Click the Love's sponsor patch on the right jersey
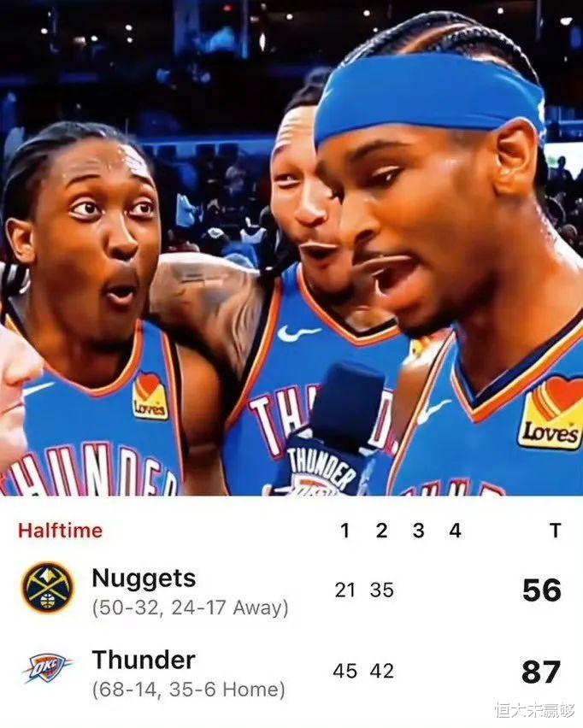Screen dimensions: 583x728 point(551,414)
